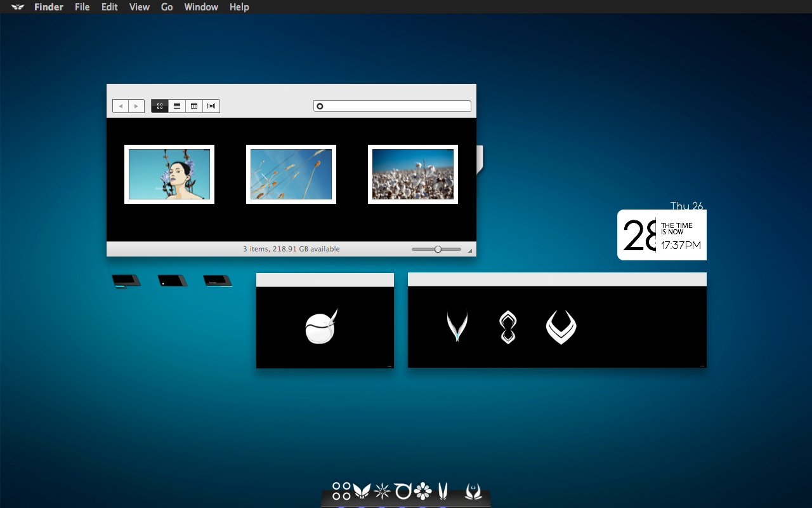Click the 17:37PM time on the widget
The width and height of the screenshot is (812, 508).
tap(681, 245)
